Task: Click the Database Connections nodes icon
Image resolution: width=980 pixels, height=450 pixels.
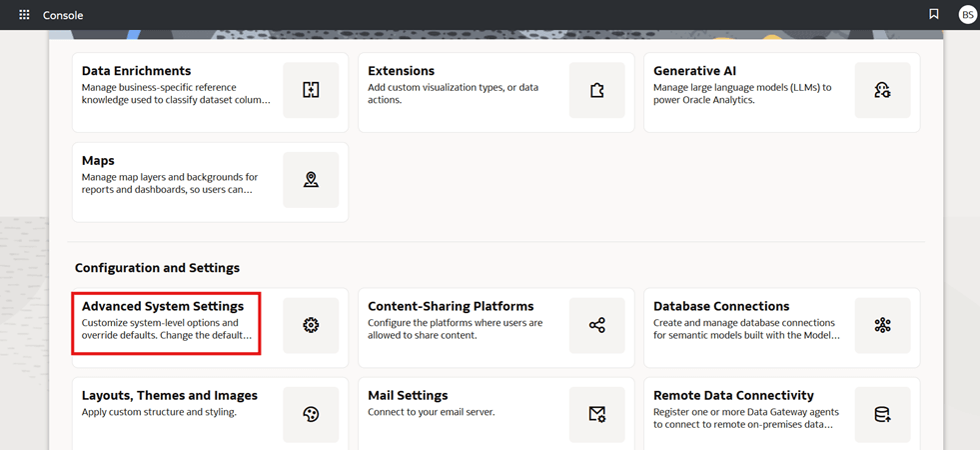Action: click(x=882, y=325)
